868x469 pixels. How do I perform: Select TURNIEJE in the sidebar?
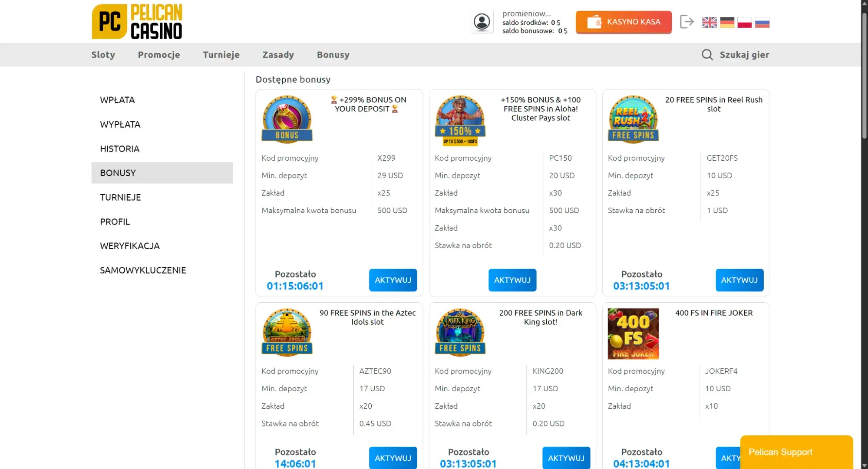pos(162,197)
